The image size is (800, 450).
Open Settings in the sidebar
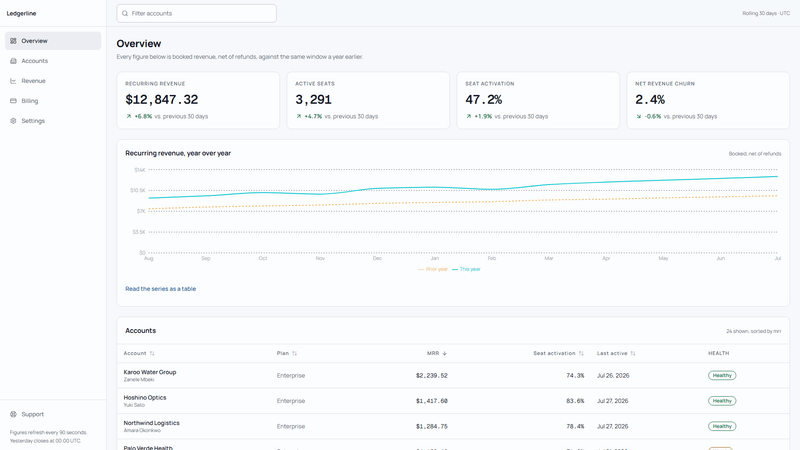pyautogui.click(x=53, y=121)
